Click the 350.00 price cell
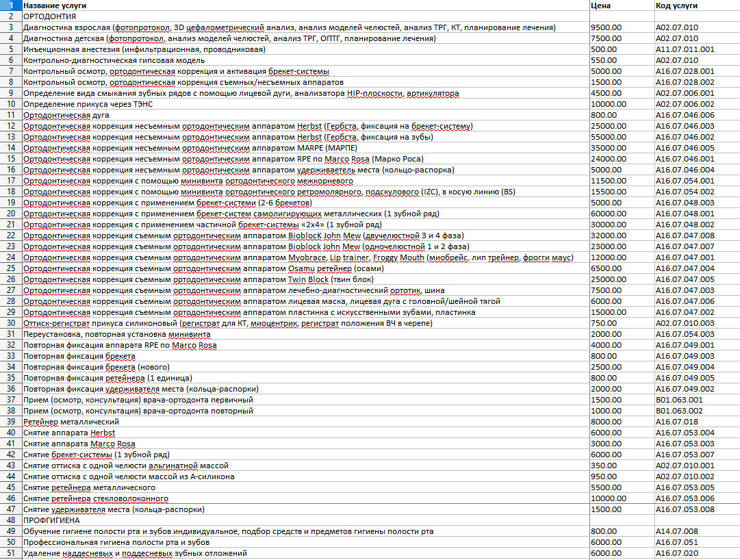The width and height of the screenshot is (740, 560). click(604, 466)
